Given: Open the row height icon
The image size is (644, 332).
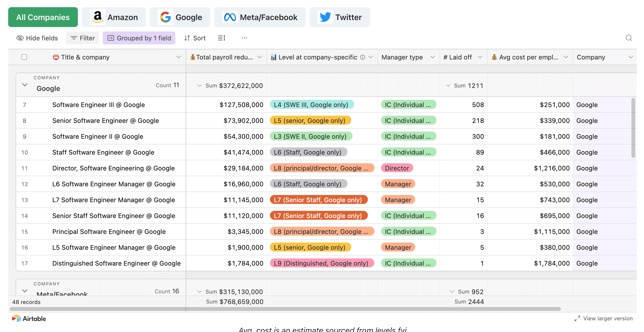Looking at the screenshot, I should [x=222, y=38].
